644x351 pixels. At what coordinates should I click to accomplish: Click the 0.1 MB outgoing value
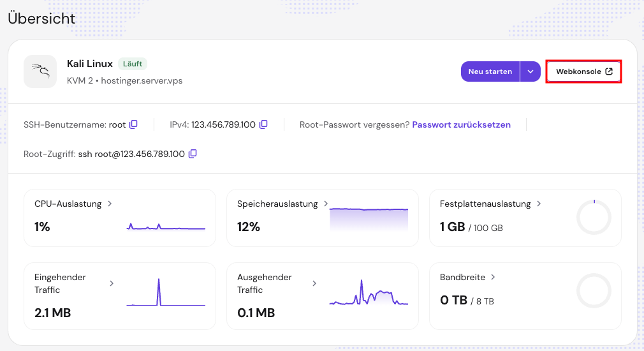pos(256,313)
